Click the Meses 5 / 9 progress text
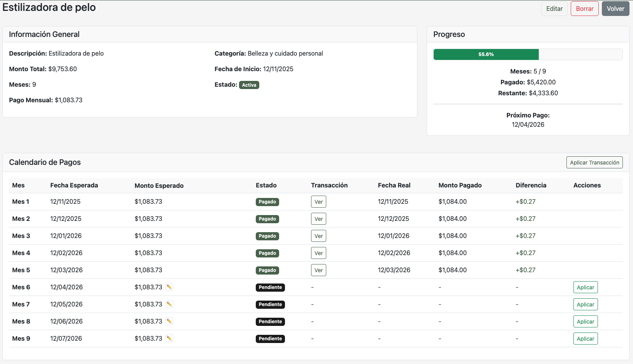This screenshot has width=633, height=364. [528, 71]
